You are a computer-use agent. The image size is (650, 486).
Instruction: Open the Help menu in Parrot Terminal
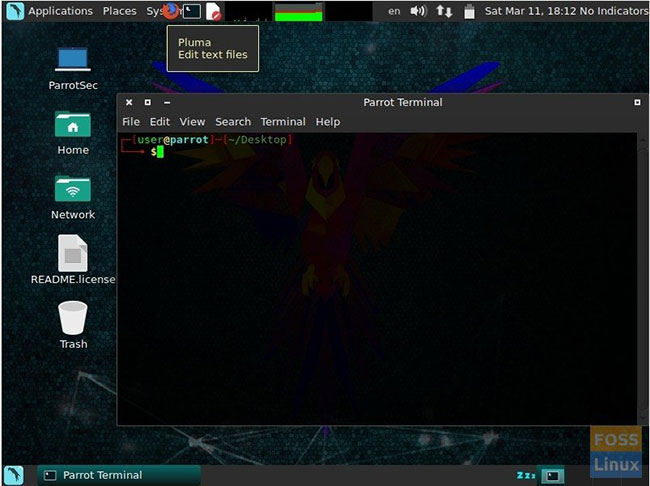(328, 122)
